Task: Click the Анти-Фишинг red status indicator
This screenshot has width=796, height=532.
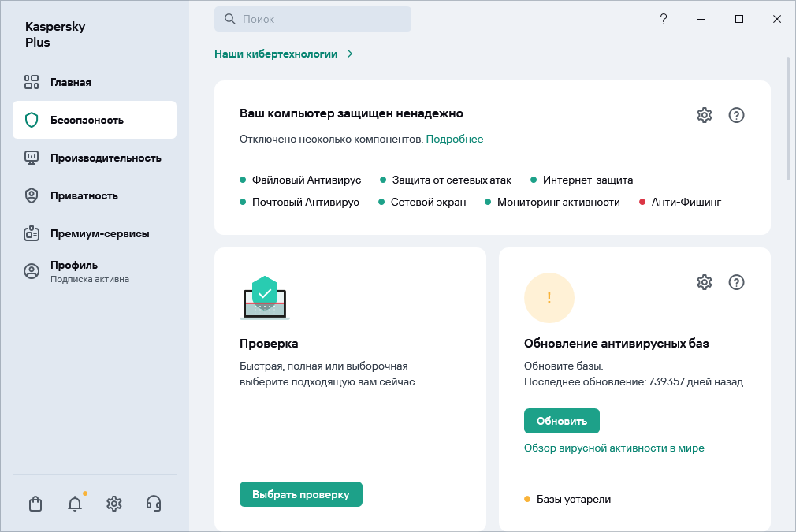Action: pyautogui.click(x=641, y=202)
